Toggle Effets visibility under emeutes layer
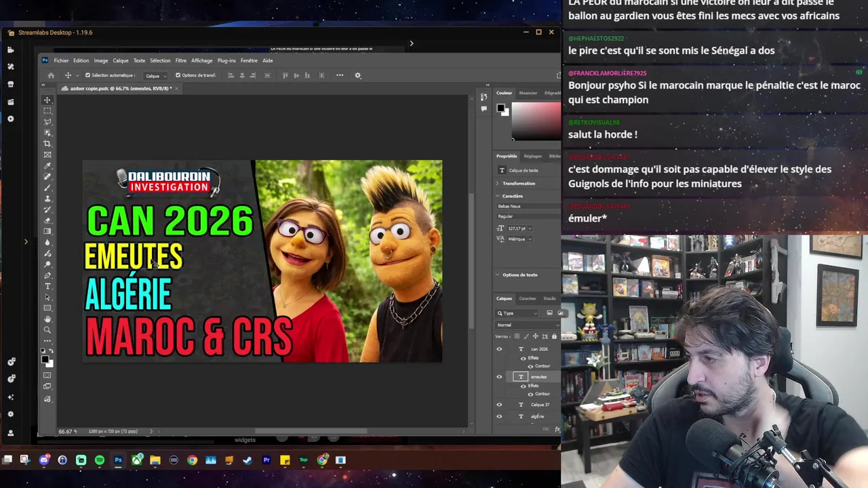This screenshot has width=868, height=488. coord(523,386)
